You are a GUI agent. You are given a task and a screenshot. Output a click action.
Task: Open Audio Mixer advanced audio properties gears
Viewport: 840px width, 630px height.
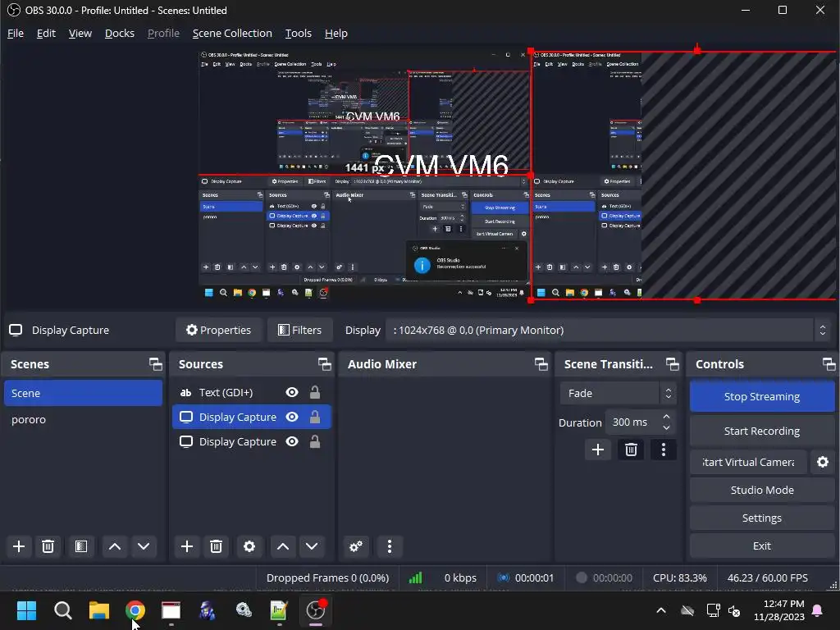[356, 546]
